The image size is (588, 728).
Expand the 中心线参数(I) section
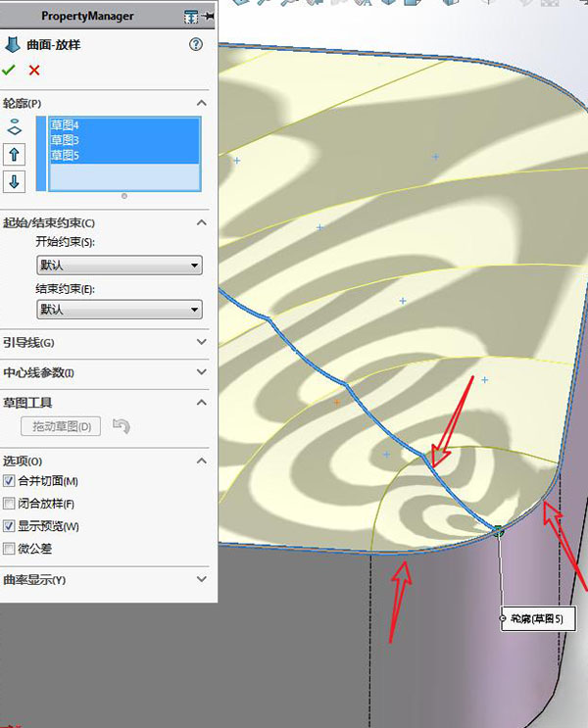click(x=202, y=372)
